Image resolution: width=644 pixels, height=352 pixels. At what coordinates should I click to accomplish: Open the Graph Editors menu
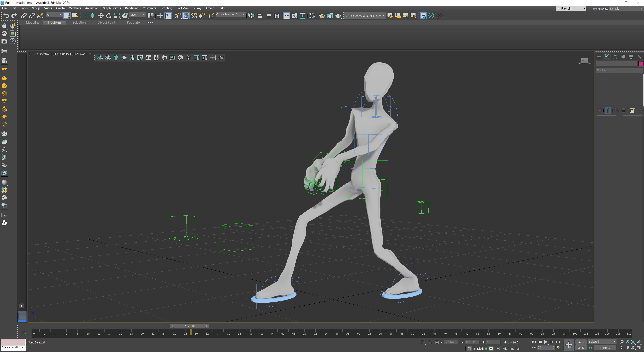tap(112, 8)
